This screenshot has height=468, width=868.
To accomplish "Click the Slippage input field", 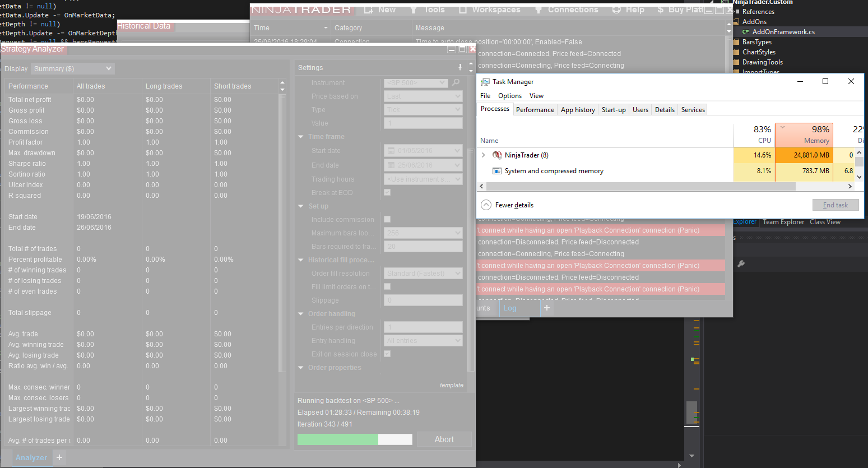I will 423,300.
